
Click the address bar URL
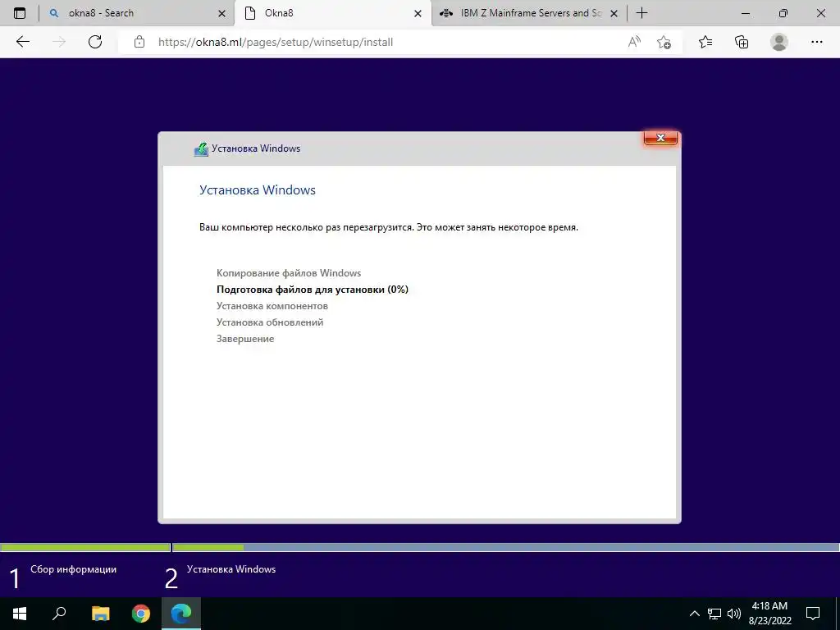click(x=276, y=42)
